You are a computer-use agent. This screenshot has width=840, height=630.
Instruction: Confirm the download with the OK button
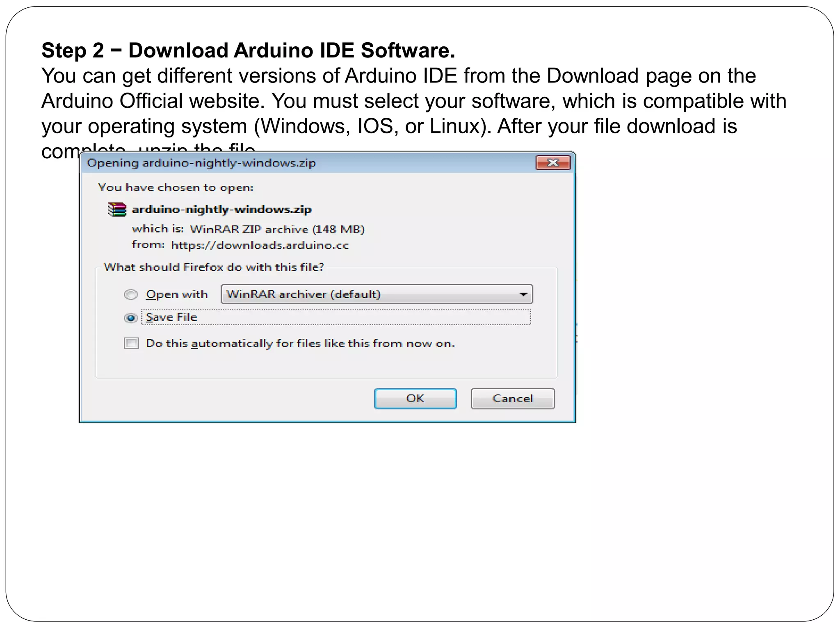tap(415, 399)
